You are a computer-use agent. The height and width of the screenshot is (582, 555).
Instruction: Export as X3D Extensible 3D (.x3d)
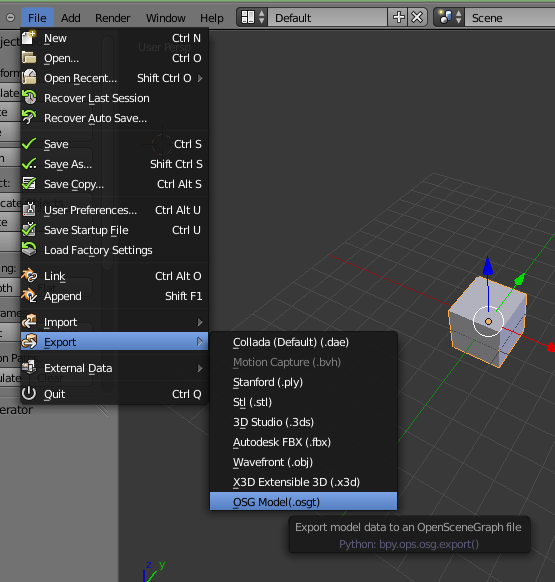point(303,482)
